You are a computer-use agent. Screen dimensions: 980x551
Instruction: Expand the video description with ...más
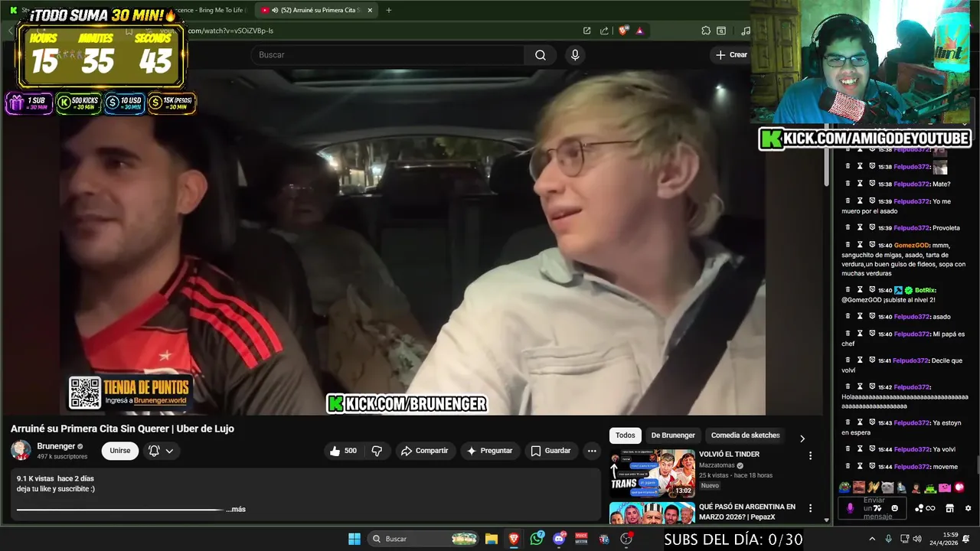(236, 509)
